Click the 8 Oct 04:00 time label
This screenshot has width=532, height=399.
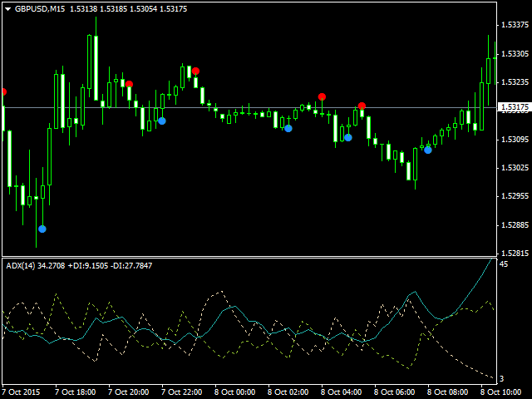pos(342,392)
